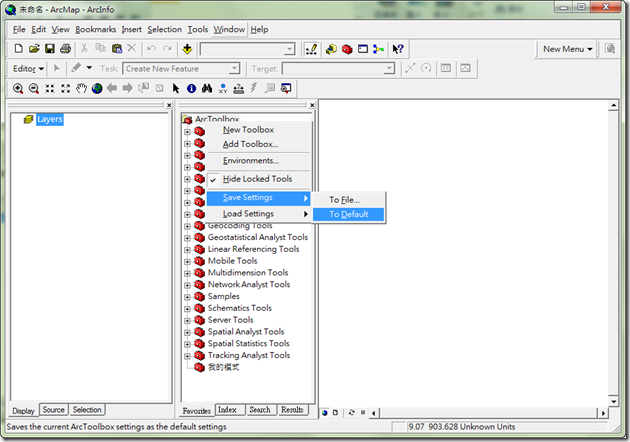Image resolution: width=630 pixels, height=442 pixels.
Task: Toggle the ArcToolbox window red toolbox icon
Action: tap(347, 49)
